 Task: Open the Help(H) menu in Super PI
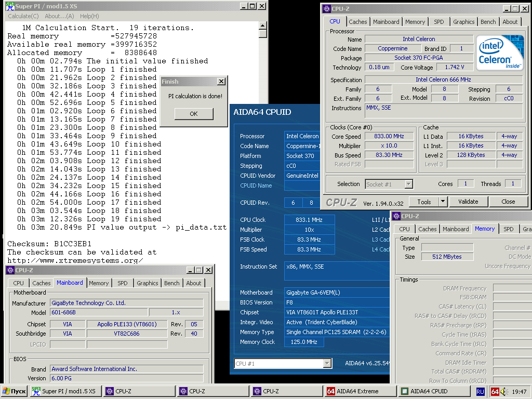click(x=89, y=16)
